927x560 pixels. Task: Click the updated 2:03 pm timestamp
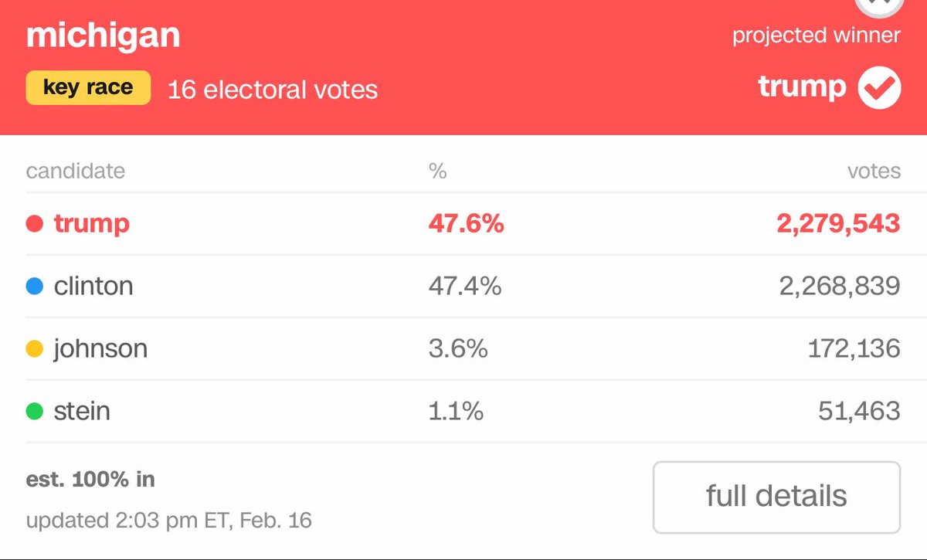169,521
